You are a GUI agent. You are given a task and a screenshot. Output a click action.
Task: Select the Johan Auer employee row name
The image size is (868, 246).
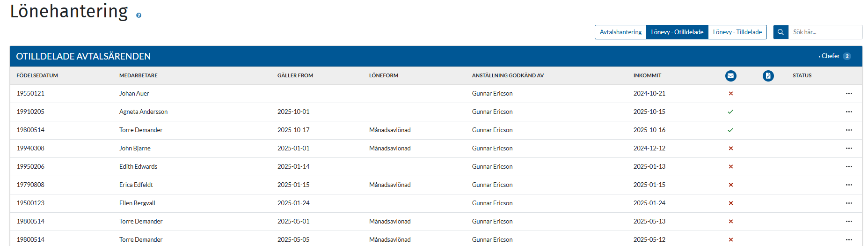(134, 94)
